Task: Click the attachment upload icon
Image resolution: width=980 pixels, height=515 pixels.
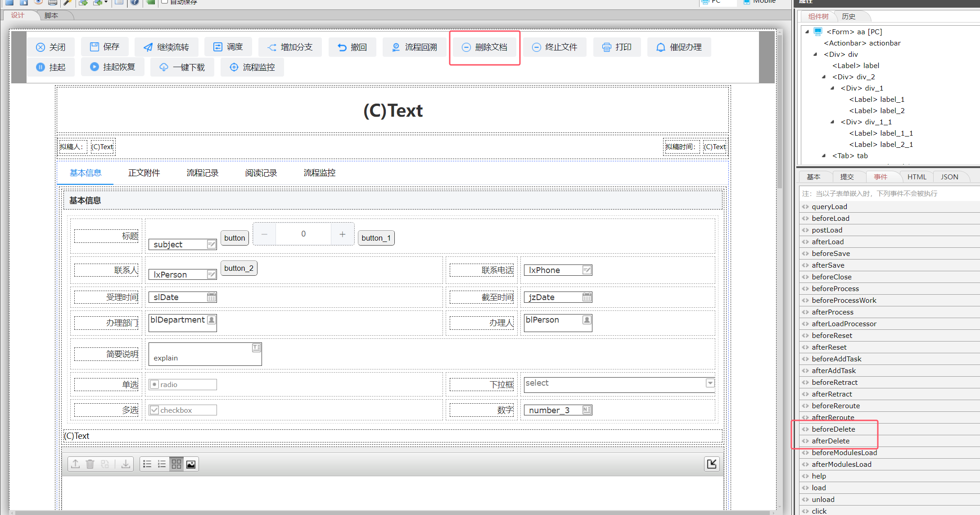Action: [76, 464]
